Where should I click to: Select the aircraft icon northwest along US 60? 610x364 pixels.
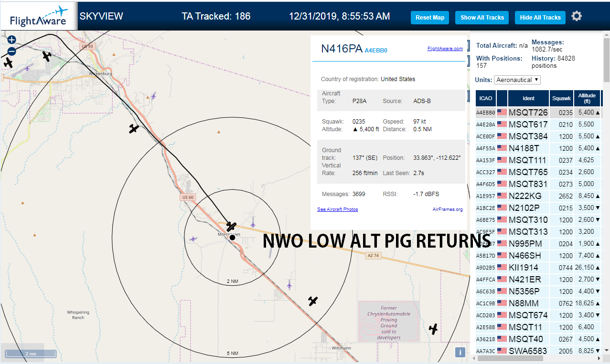pos(134,129)
